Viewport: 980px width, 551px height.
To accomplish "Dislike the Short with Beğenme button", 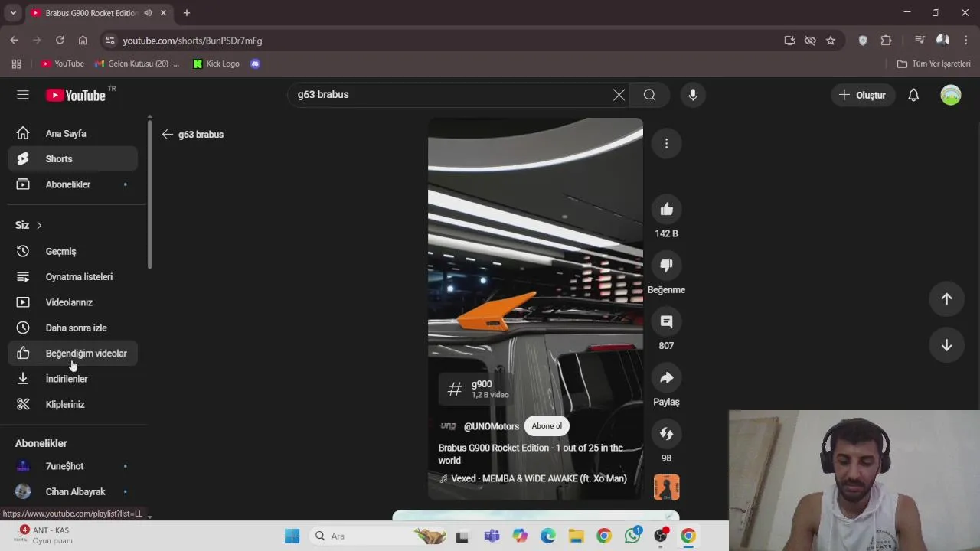I will 666,266.
